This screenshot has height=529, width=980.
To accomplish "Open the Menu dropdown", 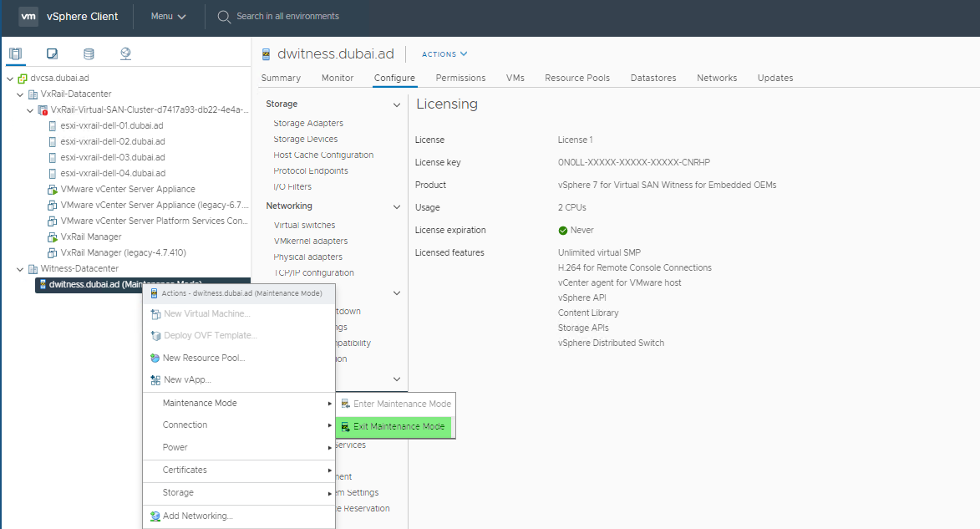I will (x=168, y=16).
